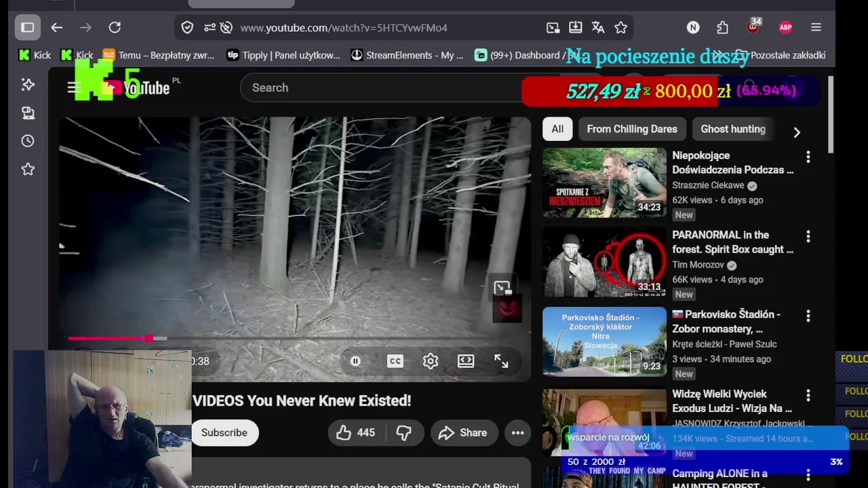
Task: Open the ABP Adblock Plus extension
Action: (x=785, y=28)
